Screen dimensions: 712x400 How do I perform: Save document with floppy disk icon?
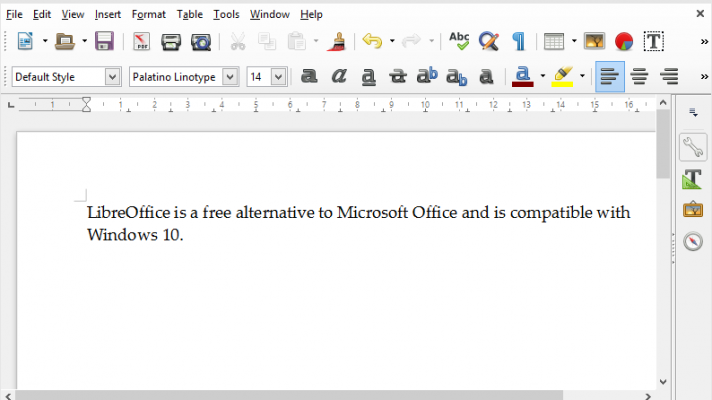[104, 41]
